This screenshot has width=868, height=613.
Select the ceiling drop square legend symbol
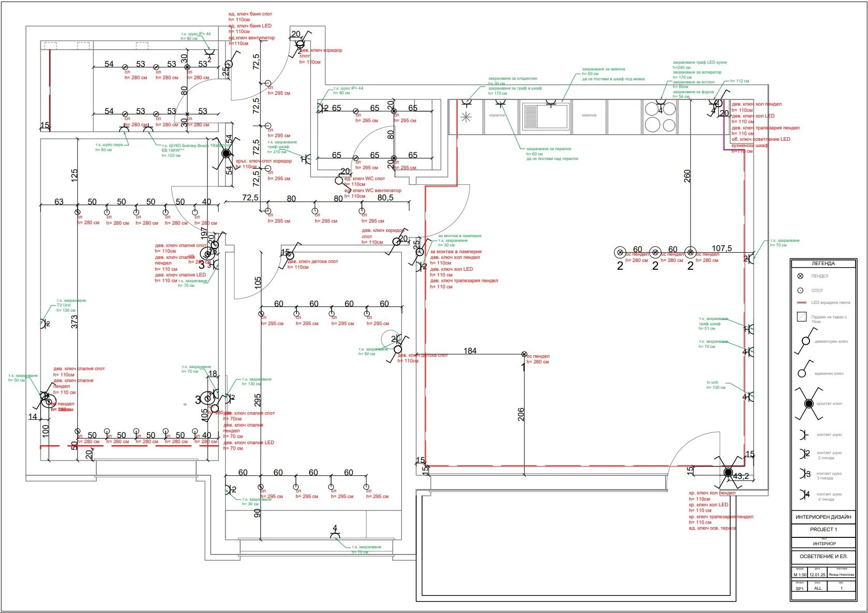(x=802, y=316)
